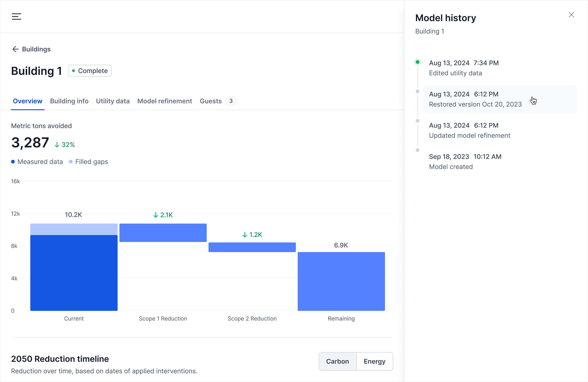Switch timeline to Energy
Screen dimensions: 588x382
374,361
